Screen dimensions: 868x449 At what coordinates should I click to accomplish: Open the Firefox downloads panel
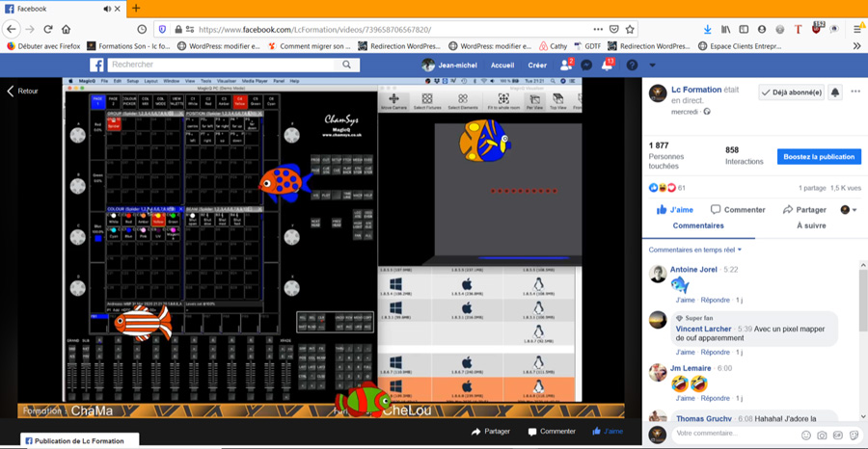pos(708,29)
